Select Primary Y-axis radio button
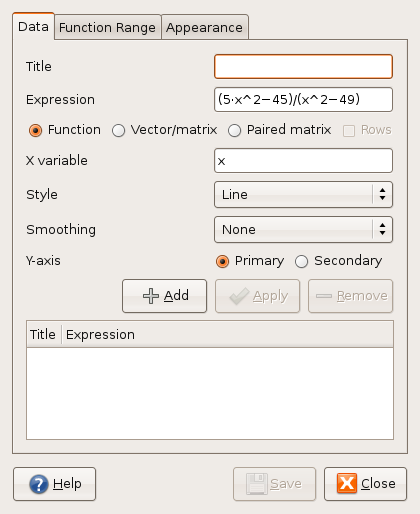This screenshot has height=514, width=420. pos(222,262)
